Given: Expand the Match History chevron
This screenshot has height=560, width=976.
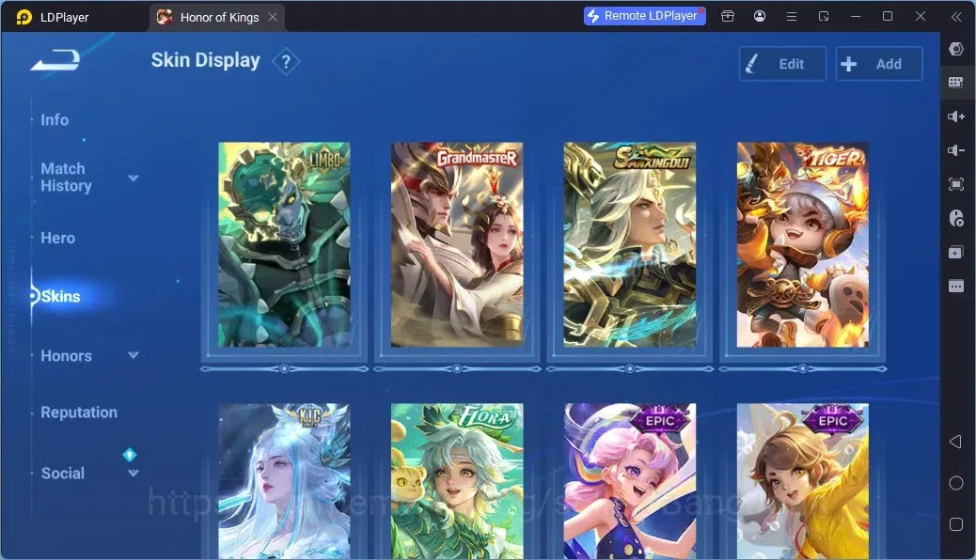Looking at the screenshot, I should click(134, 178).
